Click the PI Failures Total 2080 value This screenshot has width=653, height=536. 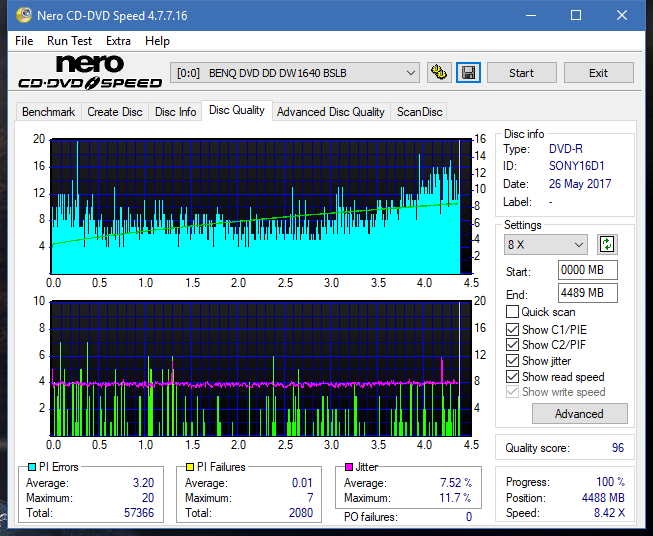pyautogui.click(x=301, y=513)
